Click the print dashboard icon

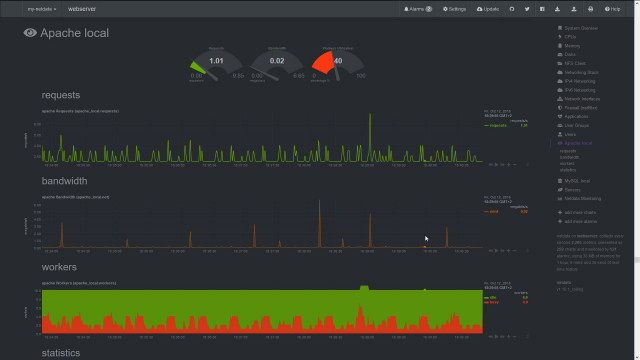(x=591, y=9)
